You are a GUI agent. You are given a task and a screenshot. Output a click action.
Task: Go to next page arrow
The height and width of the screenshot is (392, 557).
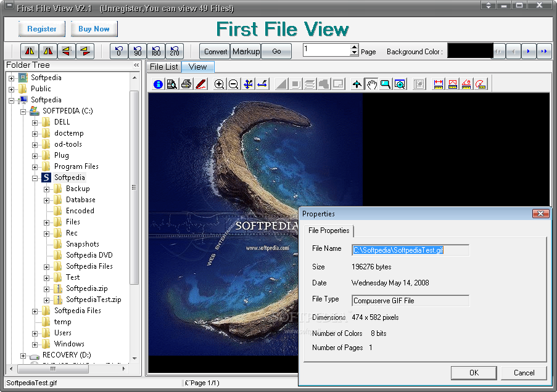click(x=529, y=51)
